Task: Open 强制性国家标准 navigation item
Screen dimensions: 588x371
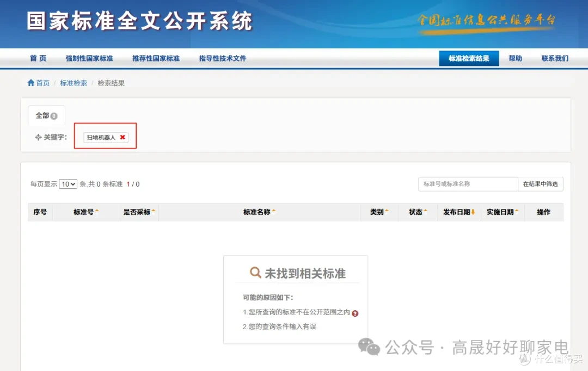Action: 89,58
